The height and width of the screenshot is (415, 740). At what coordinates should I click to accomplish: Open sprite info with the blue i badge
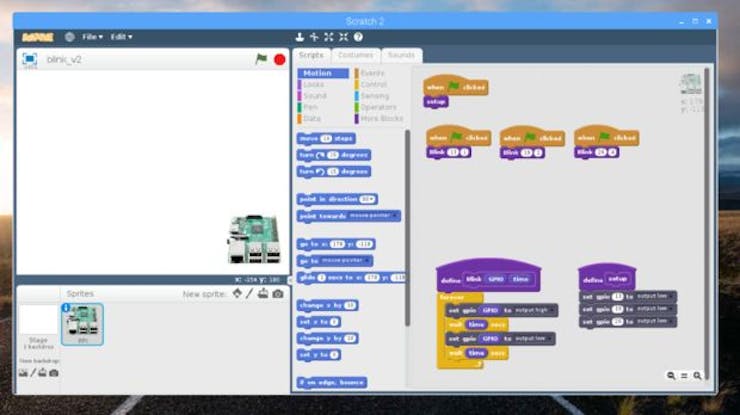pos(66,308)
